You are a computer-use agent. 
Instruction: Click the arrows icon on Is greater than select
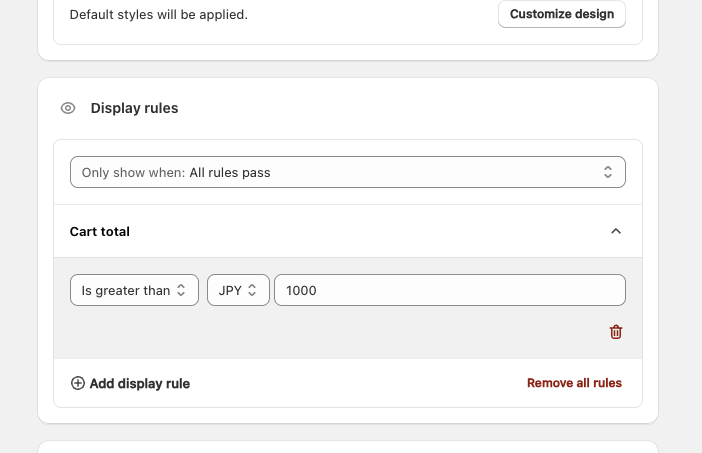(181, 290)
